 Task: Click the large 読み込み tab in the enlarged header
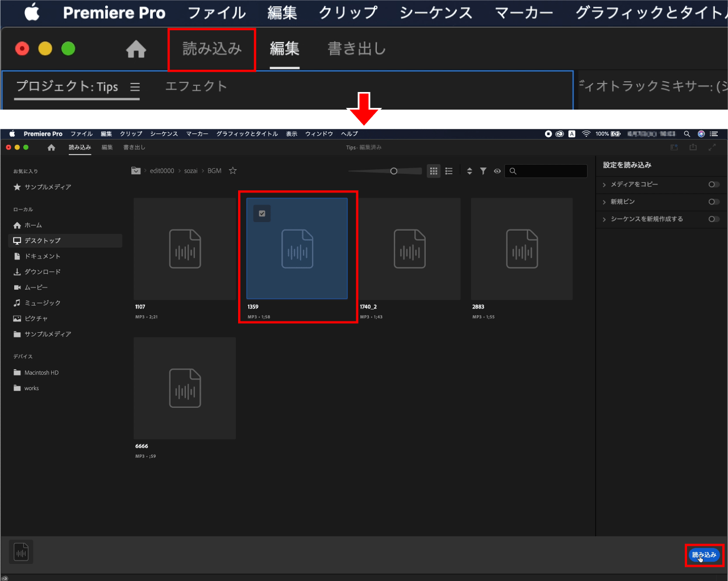212,49
